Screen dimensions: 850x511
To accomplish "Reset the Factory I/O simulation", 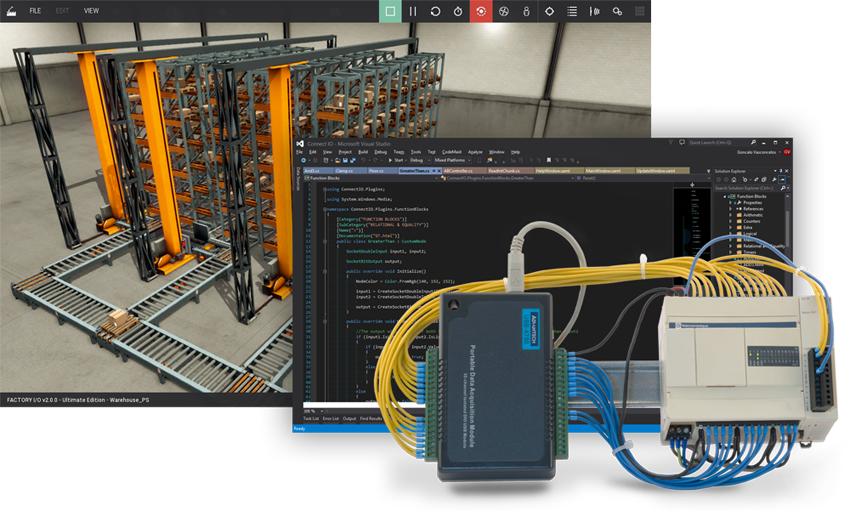I will click(x=435, y=11).
